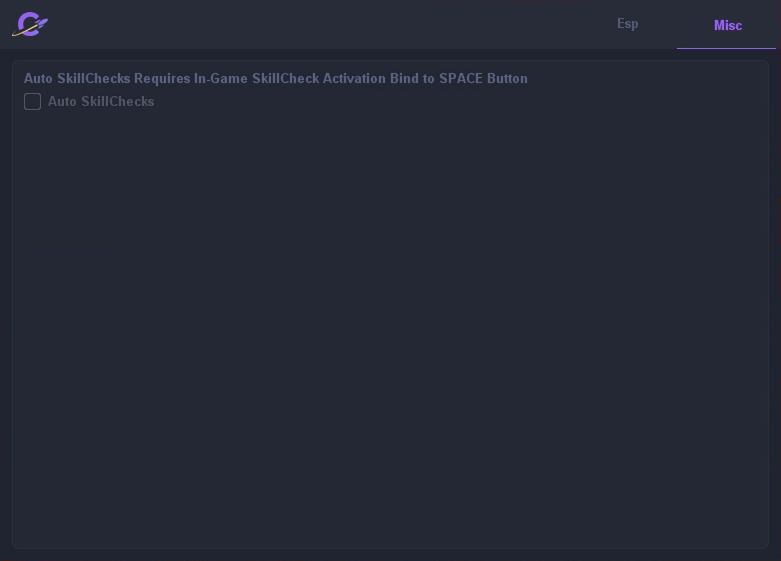Click the SkillCheck SPACE bind notice text

275,79
